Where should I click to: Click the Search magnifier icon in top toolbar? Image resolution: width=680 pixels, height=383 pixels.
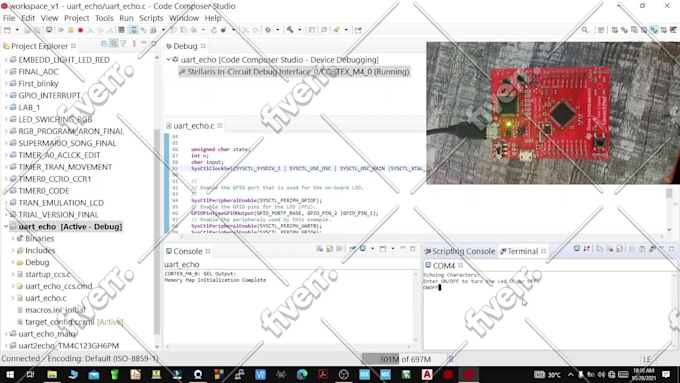tap(585, 30)
